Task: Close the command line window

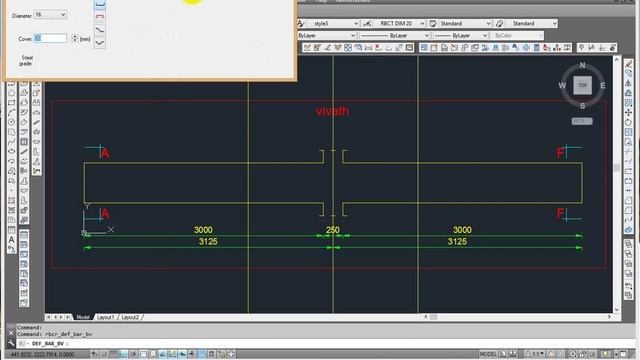Action: pos(11,333)
